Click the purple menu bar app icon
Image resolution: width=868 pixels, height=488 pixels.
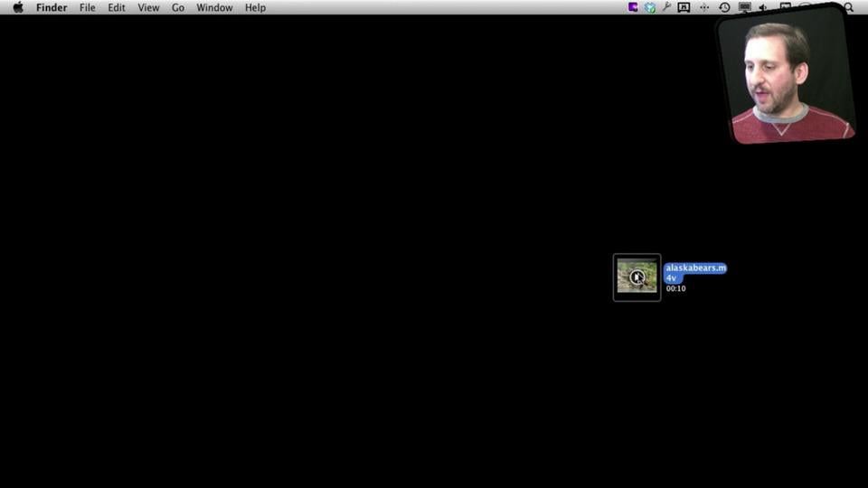[x=633, y=7]
